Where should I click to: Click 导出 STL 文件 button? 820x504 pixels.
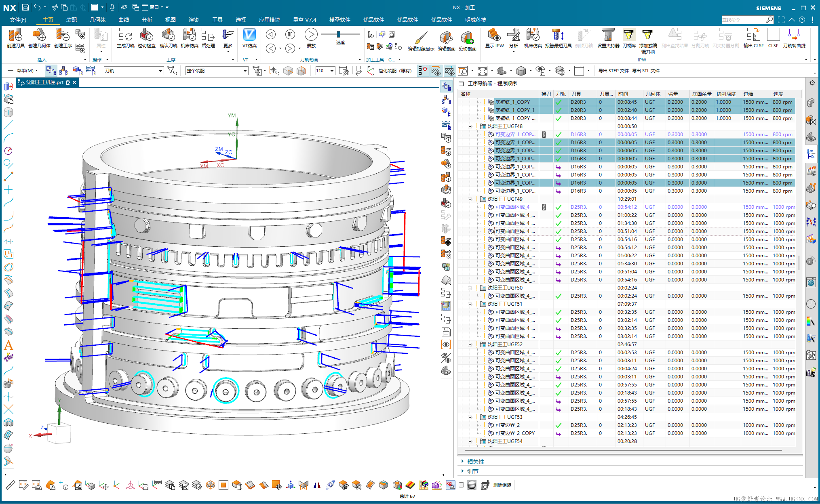[x=645, y=71]
